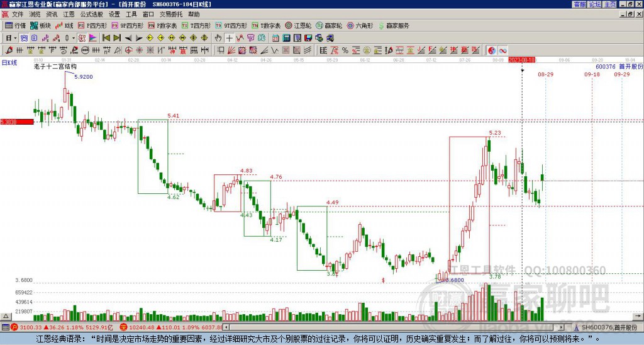644x345 pixels.
Task: Open the 六角形 tool
Action: pyautogui.click(x=360, y=25)
